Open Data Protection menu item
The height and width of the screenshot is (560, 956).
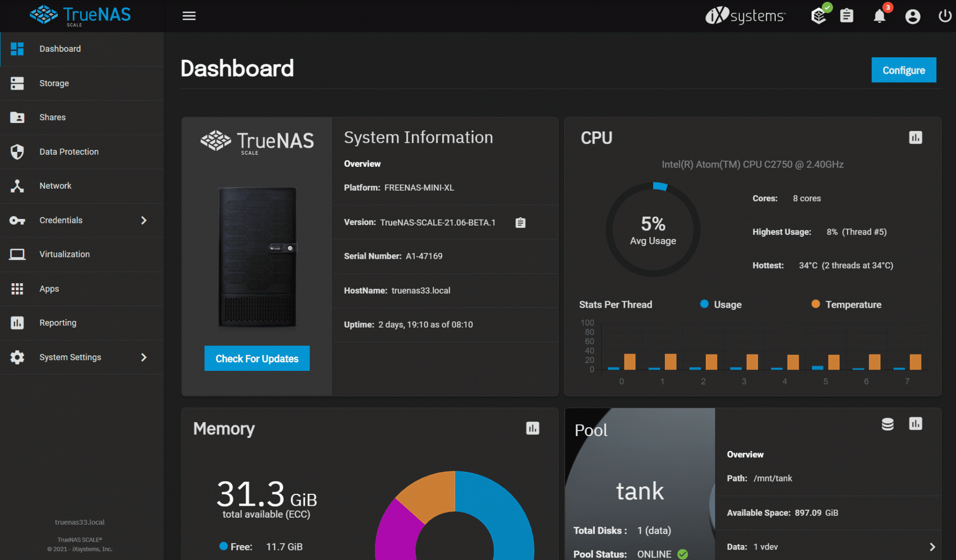click(82, 151)
